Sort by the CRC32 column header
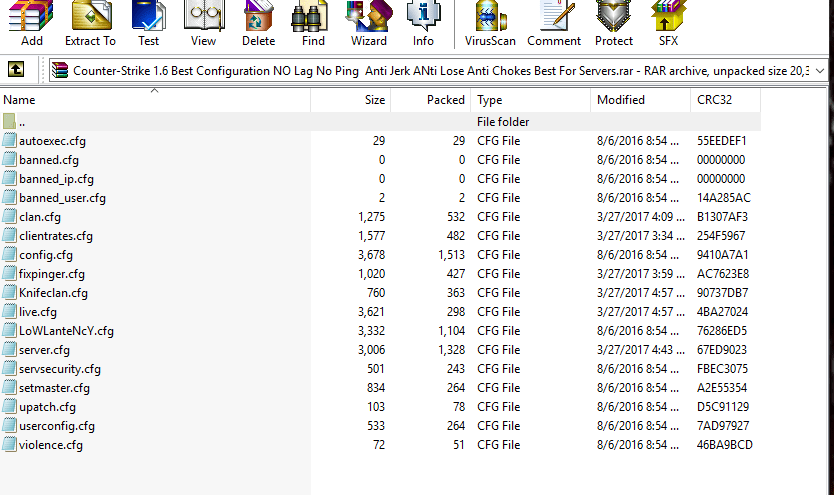Image resolution: width=834 pixels, height=495 pixels. pyautogui.click(x=725, y=100)
